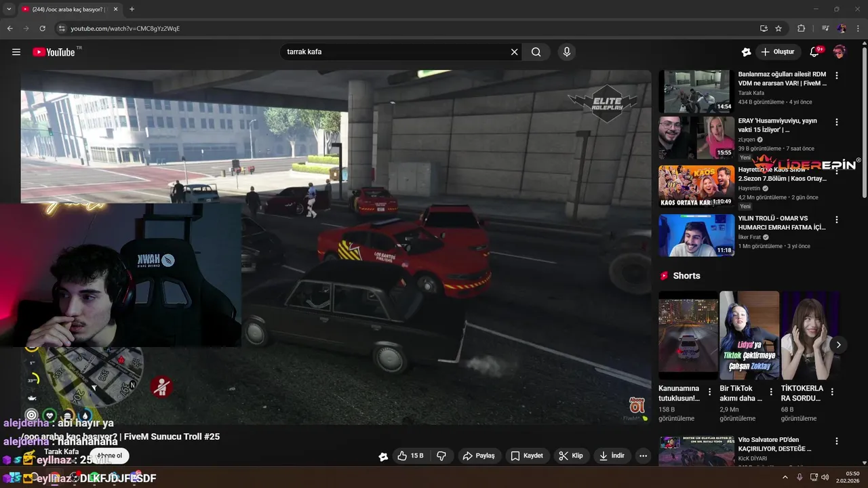
Task: Open the browser extensions puzzle icon
Action: [802, 28]
